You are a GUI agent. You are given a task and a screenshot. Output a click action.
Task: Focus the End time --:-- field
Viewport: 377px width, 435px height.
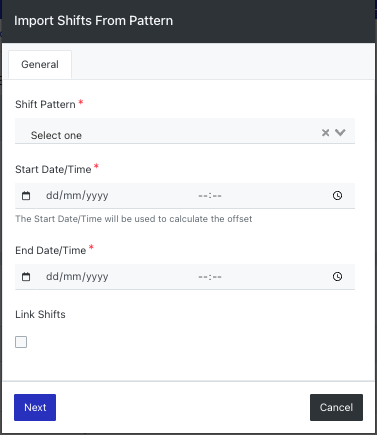point(210,277)
